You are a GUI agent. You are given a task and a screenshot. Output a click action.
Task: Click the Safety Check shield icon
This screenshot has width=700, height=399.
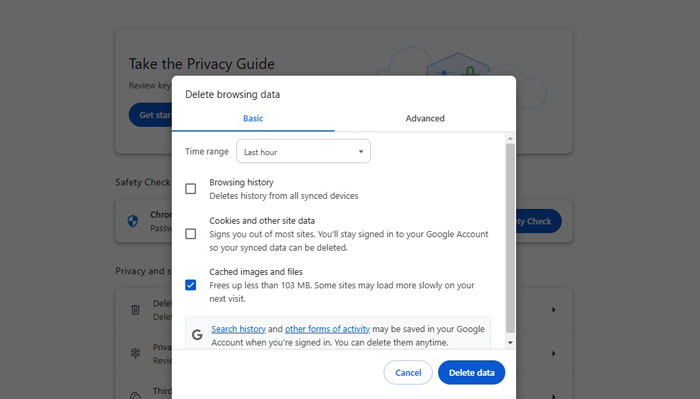(133, 221)
